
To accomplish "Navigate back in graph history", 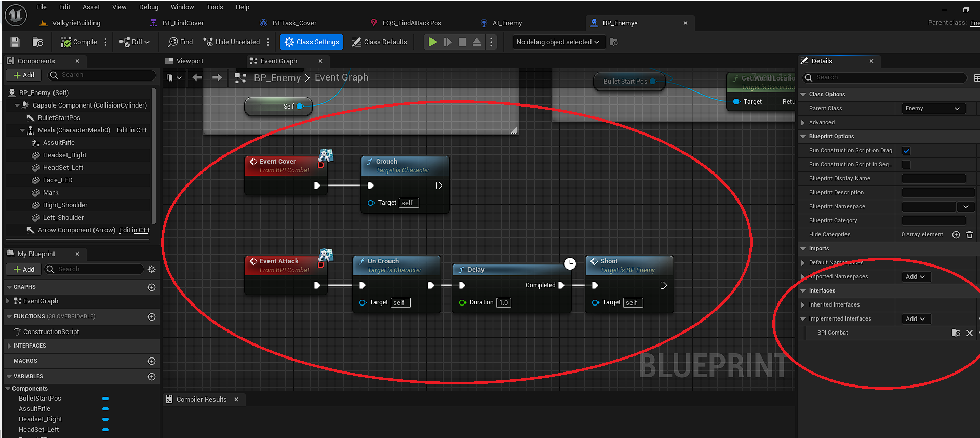I will click(197, 78).
